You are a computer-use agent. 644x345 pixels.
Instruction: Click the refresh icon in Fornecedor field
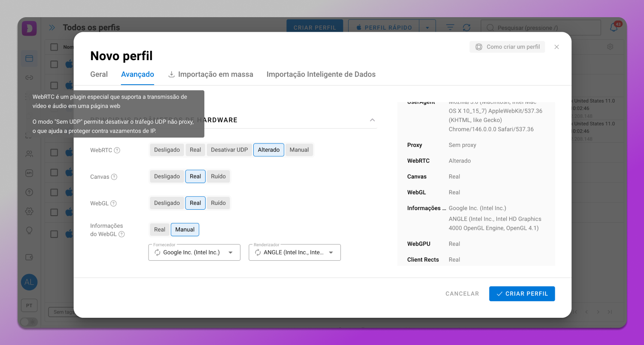pos(157,253)
